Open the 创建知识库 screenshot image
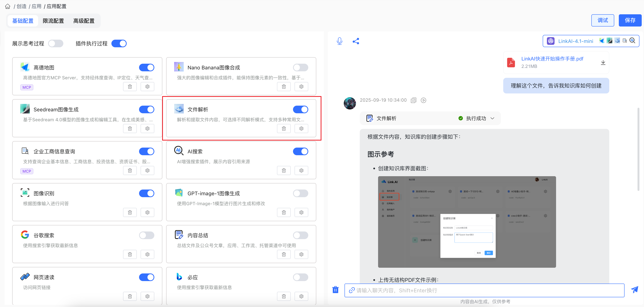The width and height of the screenshot is (644, 307). pyautogui.click(x=467, y=222)
